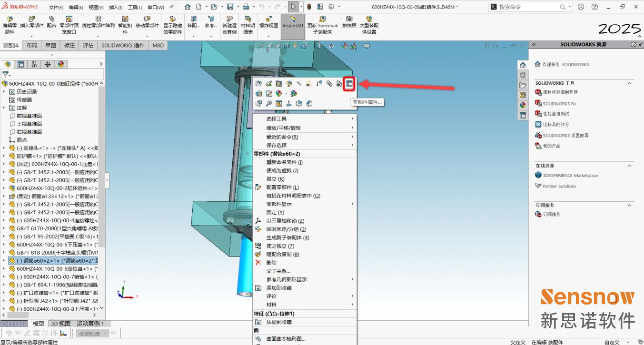The height and width of the screenshot is (345, 644).
Task: Click the search commands (搜索命令) input field
Action: tap(528, 7)
